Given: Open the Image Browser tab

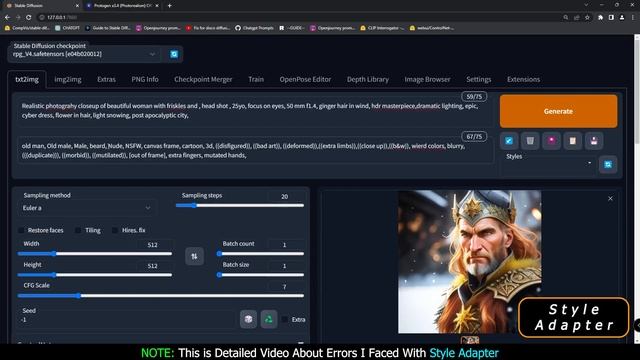Looking at the screenshot, I should point(427,79).
